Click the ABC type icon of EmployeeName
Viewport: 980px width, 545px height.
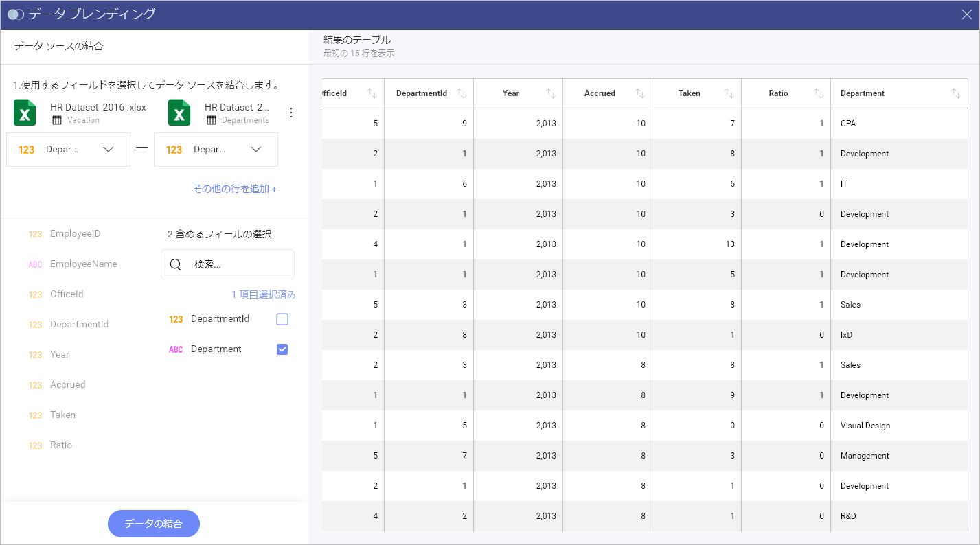click(x=35, y=264)
